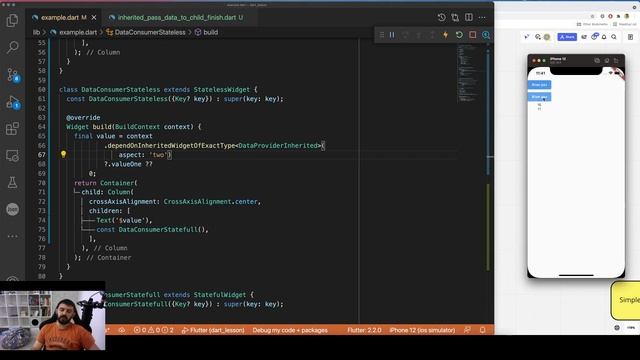This screenshot has width=640, height=360.
Task: Select lib in breadcrumb path
Action: point(36,32)
